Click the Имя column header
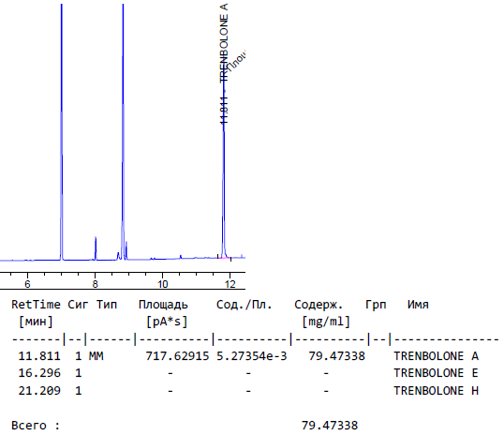 click(418, 305)
